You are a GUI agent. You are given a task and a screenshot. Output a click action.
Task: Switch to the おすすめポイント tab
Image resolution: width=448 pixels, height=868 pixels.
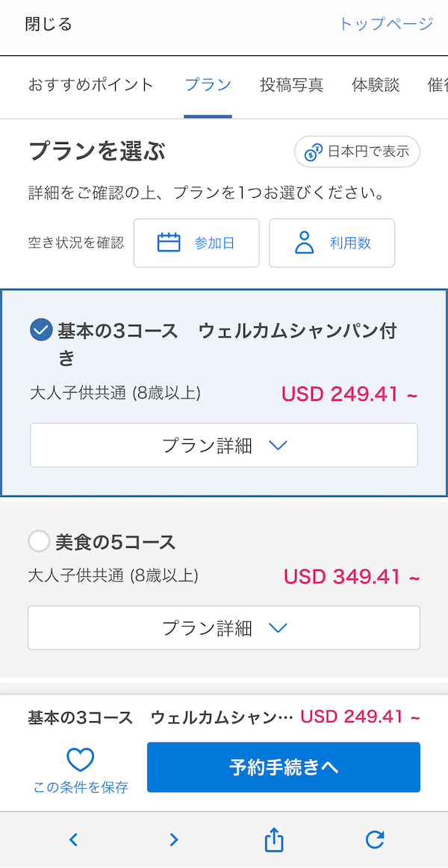pos(91,85)
